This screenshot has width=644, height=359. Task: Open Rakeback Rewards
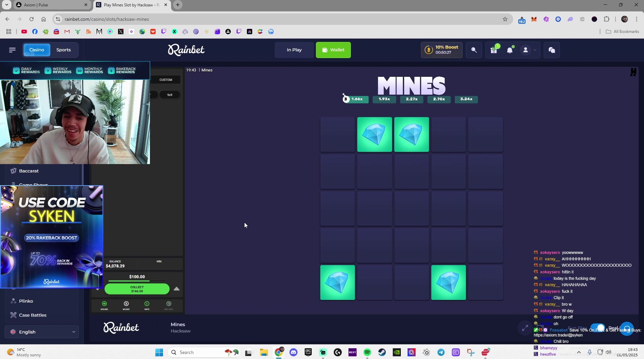pyautogui.click(x=122, y=70)
